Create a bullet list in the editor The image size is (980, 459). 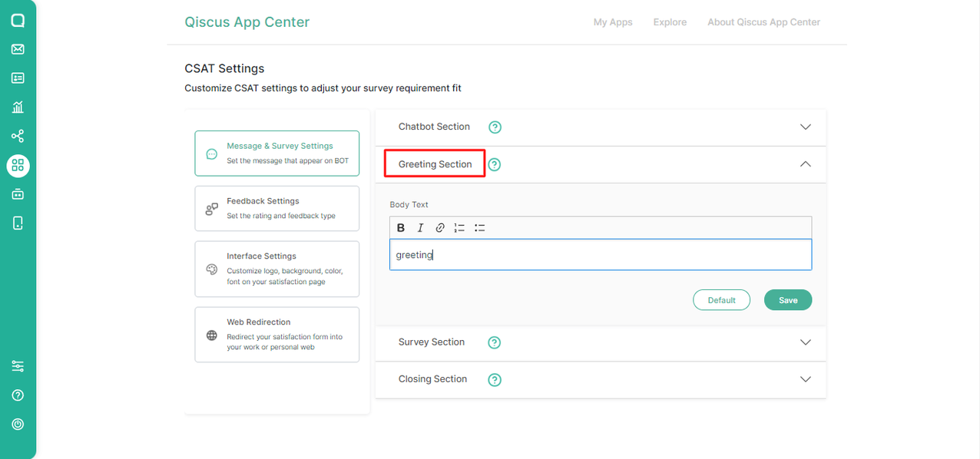click(479, 227)
